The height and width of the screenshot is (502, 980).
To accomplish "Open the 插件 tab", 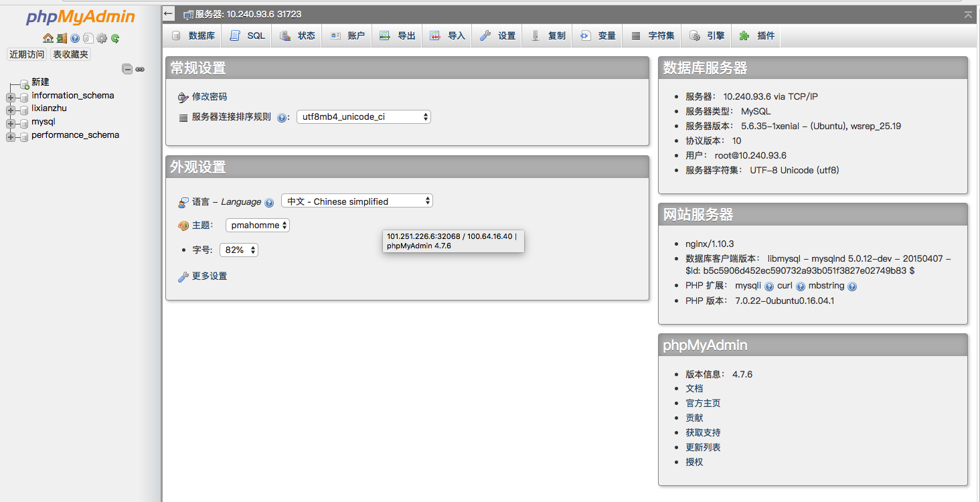I will (x=756, y=35).
